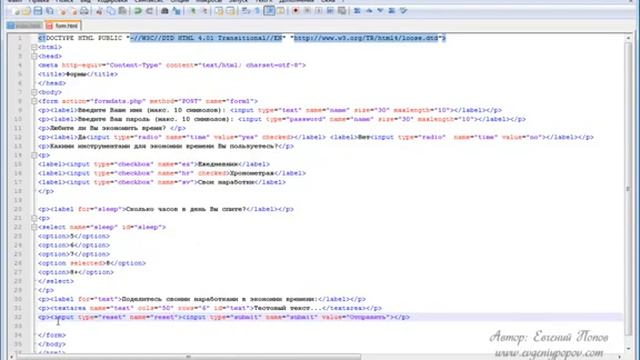Click the Open file toolbar icon

click(x=27, y=11)
